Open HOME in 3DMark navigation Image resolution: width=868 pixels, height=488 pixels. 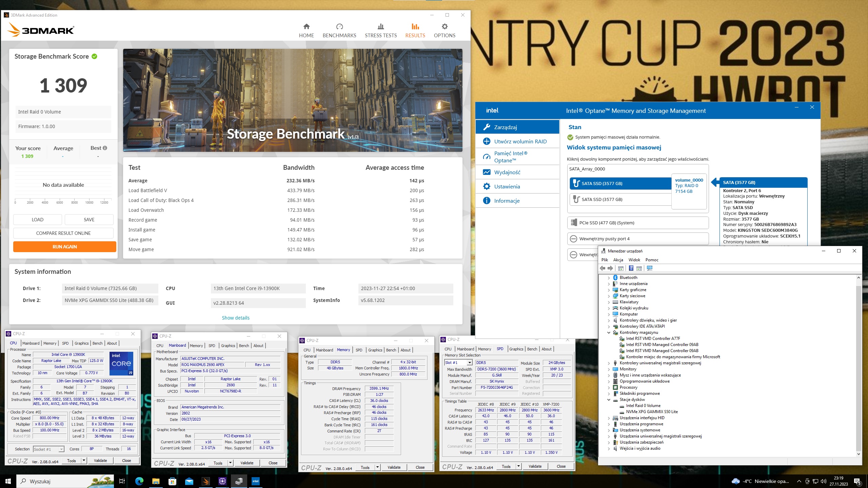(306, 30)
